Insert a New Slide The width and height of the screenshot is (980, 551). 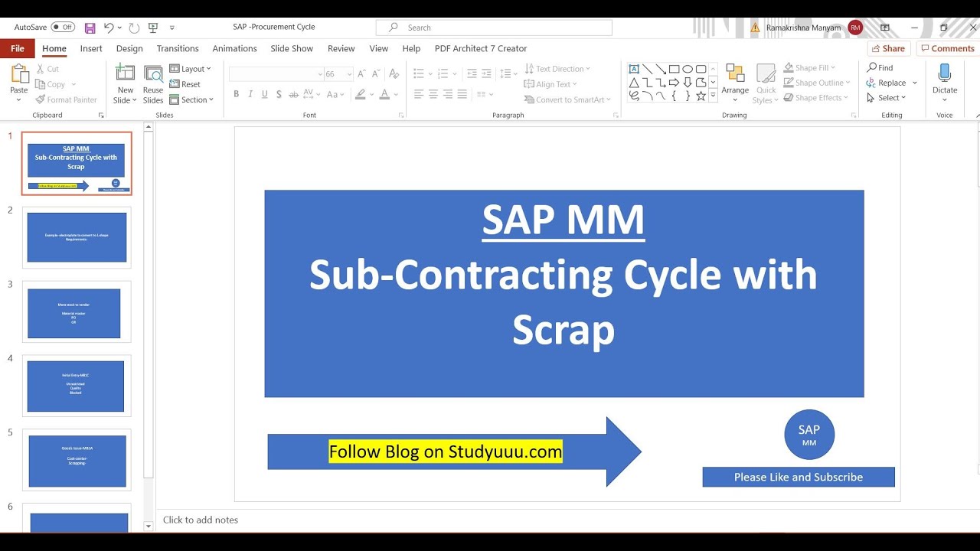pyautogui.click(x=125, y=84)
